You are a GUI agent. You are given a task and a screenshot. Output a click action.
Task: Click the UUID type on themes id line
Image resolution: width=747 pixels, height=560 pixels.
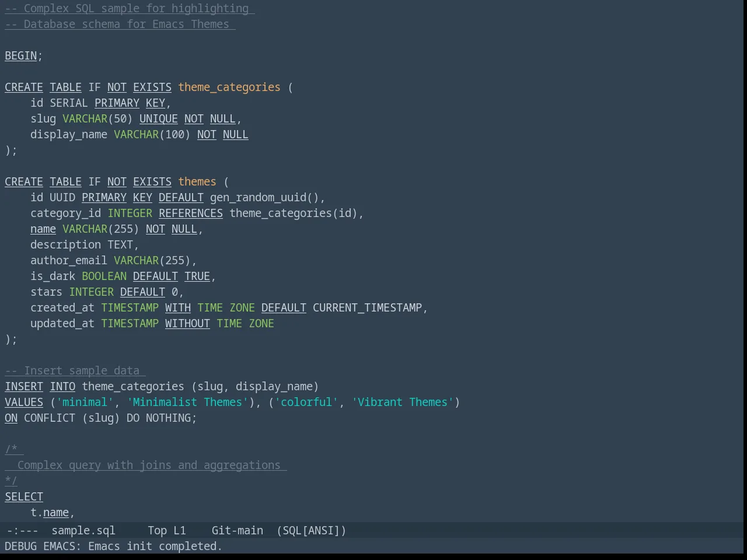click(x=62, y=198)
